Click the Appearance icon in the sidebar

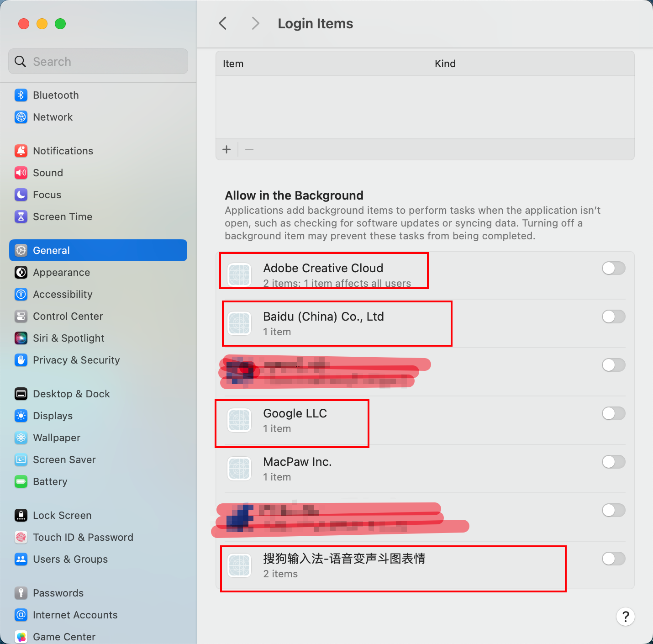tap(21, 272)
